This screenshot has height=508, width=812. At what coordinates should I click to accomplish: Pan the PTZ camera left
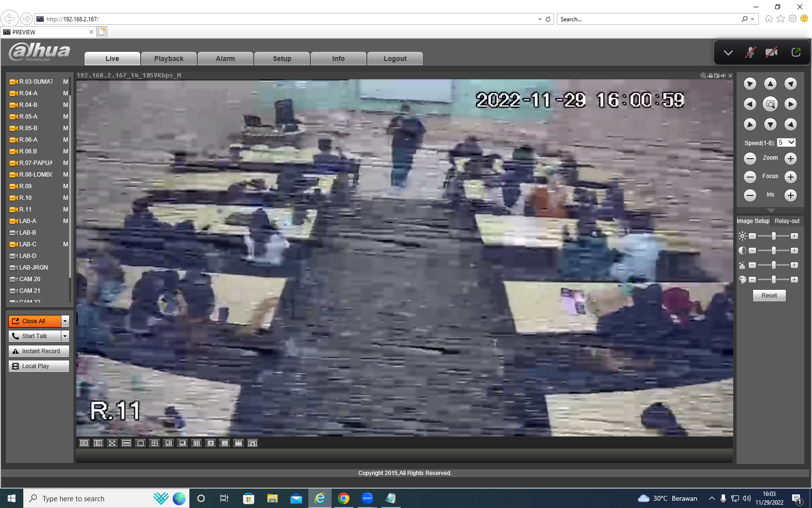click(x=750, y=104)
